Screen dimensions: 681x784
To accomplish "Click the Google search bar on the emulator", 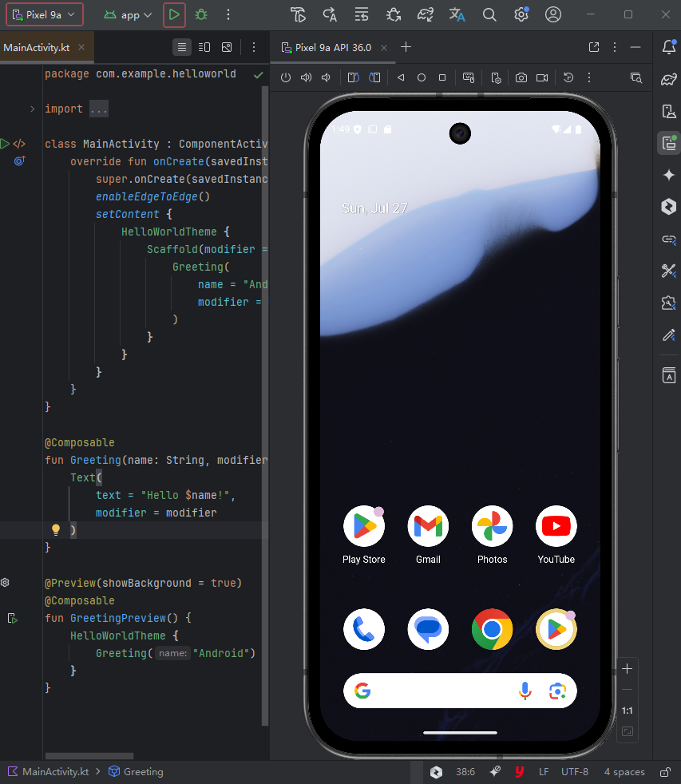I will (x=460, y=691).
